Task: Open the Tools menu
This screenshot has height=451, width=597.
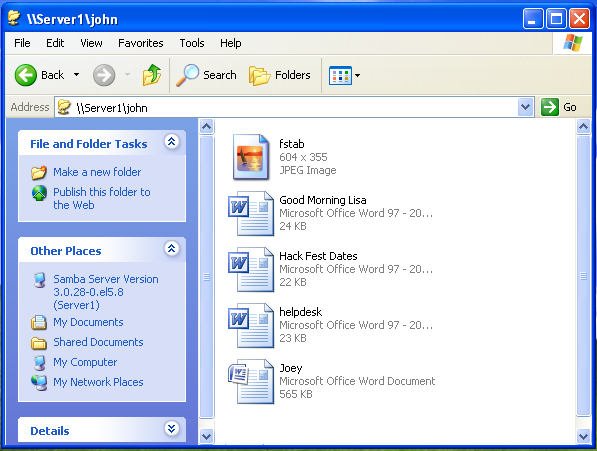Action: pos(192,43)
